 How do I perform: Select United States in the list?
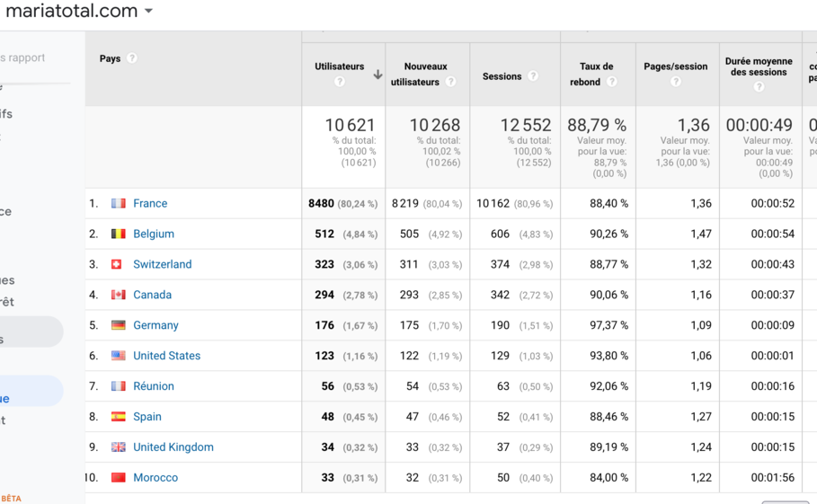[166, 357]
